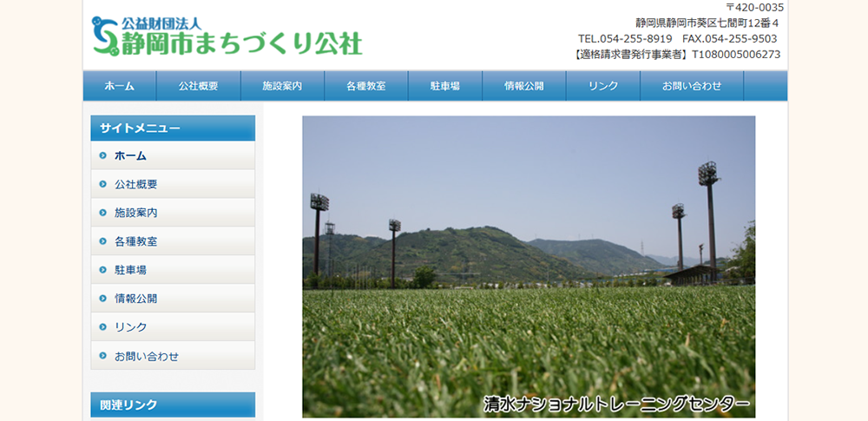Click the bullet icon beside sidebar 情報公開
Image resolution: width=868 pixels, height=421 pixels.
(102, 299)
